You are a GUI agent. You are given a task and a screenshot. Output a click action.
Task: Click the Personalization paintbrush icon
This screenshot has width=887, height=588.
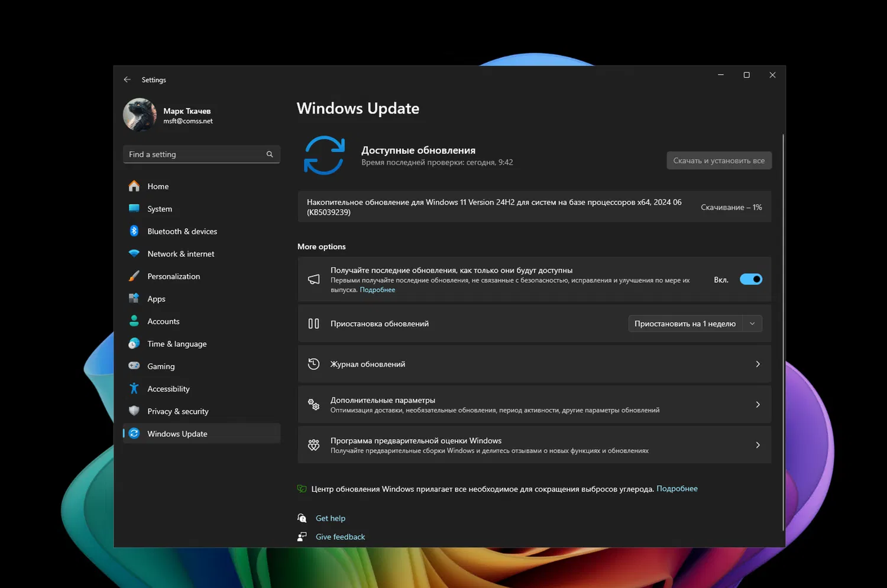134,276
